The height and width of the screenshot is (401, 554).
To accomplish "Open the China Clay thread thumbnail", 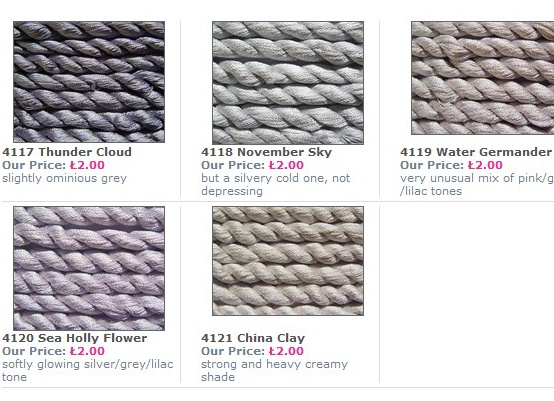I will [x=288, y=261].
